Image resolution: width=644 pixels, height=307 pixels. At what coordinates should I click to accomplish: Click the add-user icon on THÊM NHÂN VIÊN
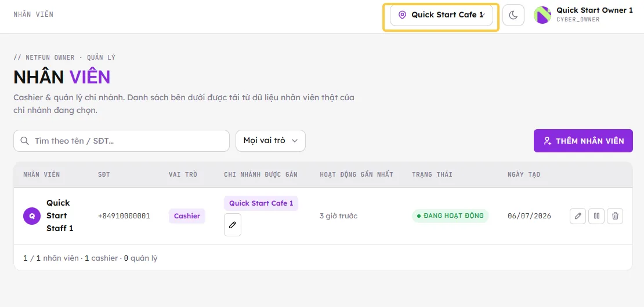coord(547,141)
